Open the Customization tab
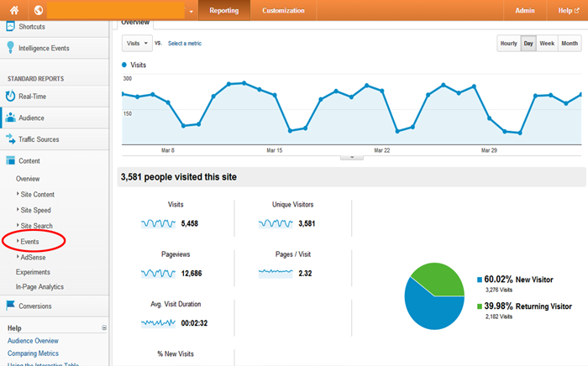This screenshot has height=366, width=588. pos(283,10)
